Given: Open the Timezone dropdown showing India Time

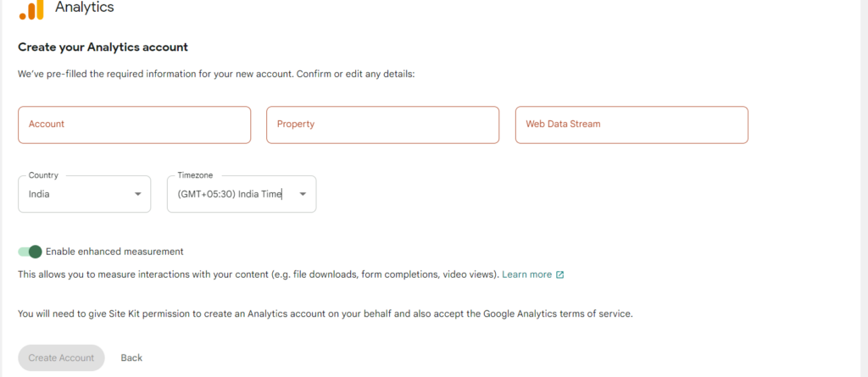Looking at the screenshot, I should (242, 194).
